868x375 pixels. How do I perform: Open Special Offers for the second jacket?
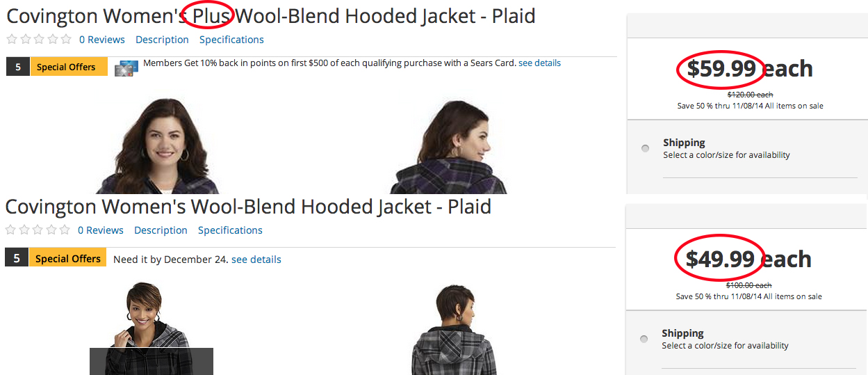(x=67, y=258)
